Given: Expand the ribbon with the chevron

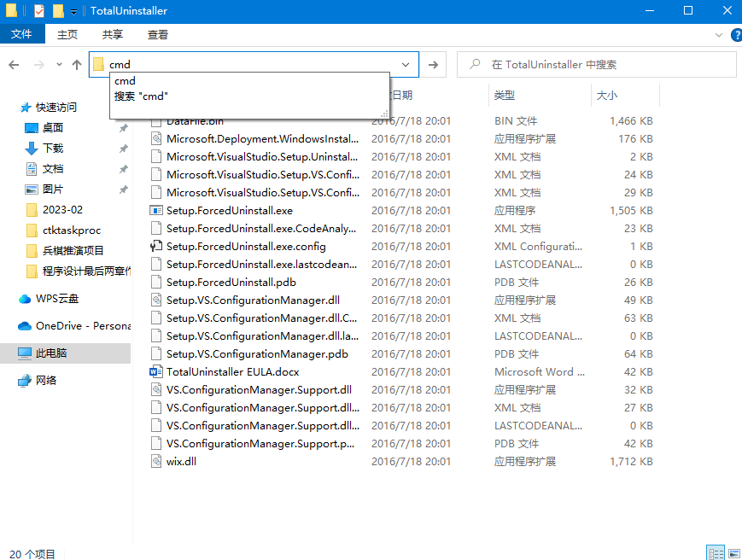Looking at the screenshot, I should click(718, 34).
